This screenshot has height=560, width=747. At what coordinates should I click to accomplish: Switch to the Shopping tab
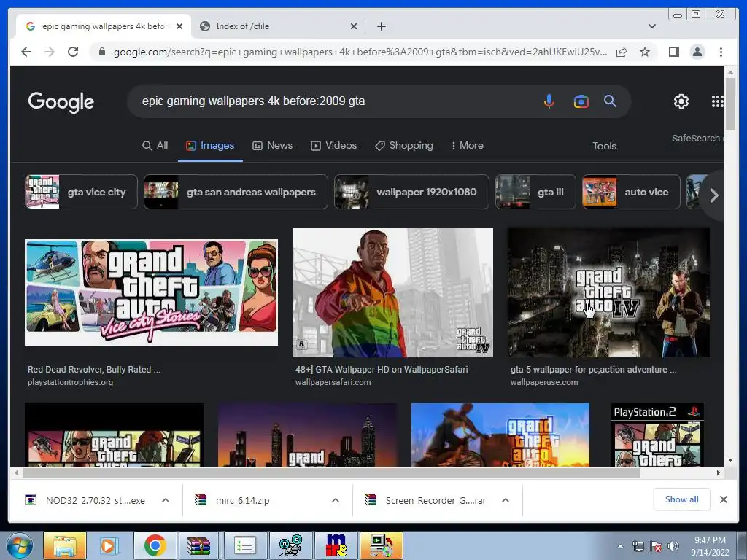pos(404,145)
